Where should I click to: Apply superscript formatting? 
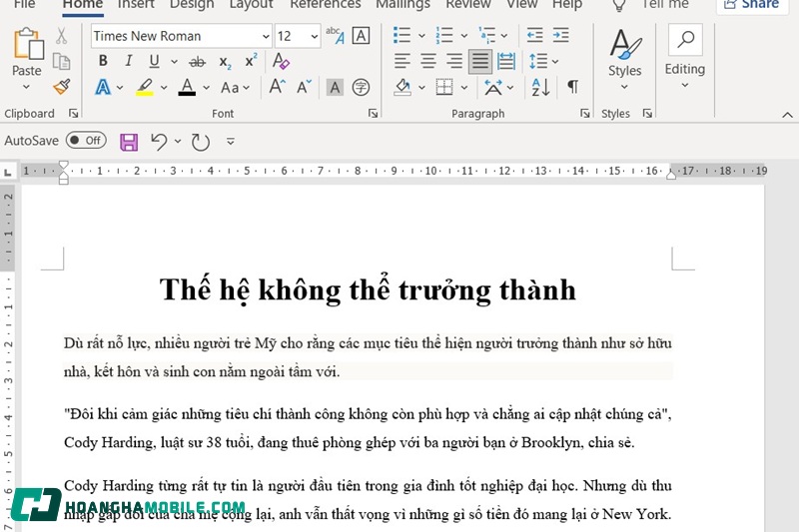(251, 61)
